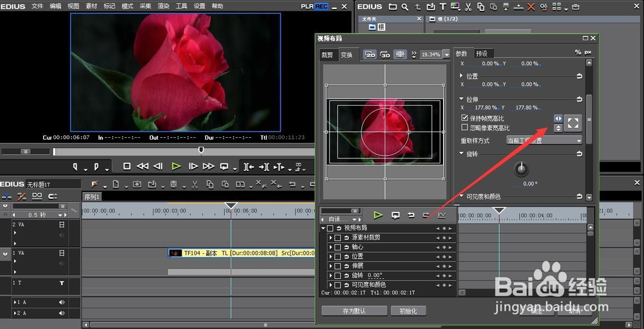Collapse the 视频布局 keyframe tree
The height and width of the screenshot is (329, 644).
coord(323,228)
